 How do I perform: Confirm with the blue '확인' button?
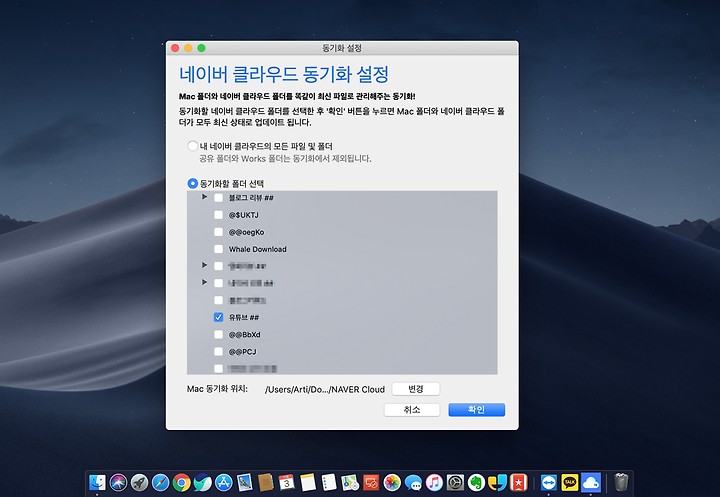point(477,410)
